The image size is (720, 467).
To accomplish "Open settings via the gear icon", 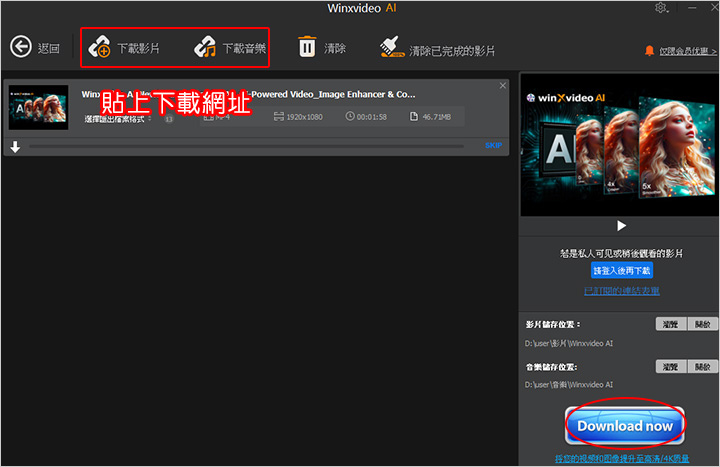I will point(661,8).
